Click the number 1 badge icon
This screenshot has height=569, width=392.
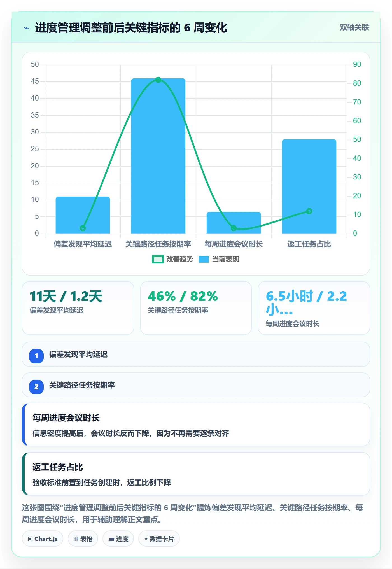pos(36,356)
